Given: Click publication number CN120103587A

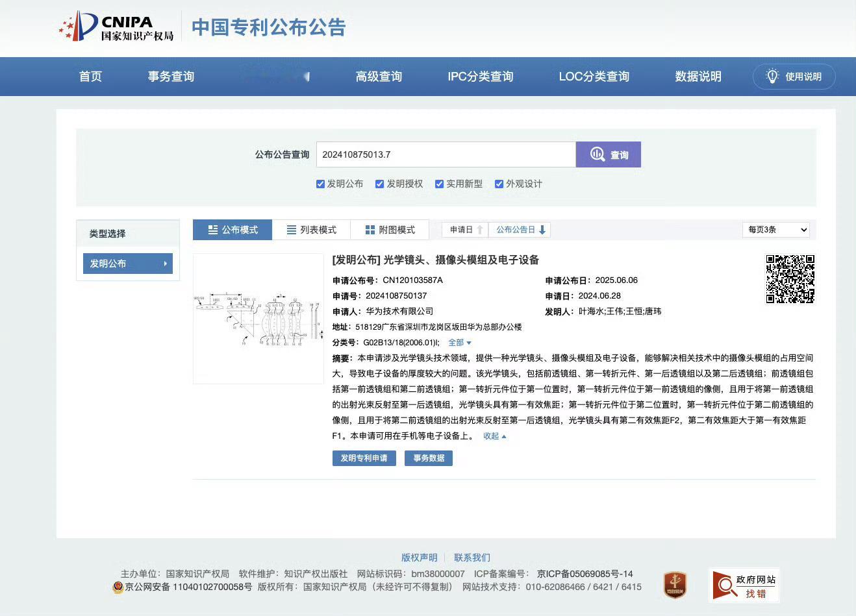Looking at the screenshot, I should pos(413,280).
